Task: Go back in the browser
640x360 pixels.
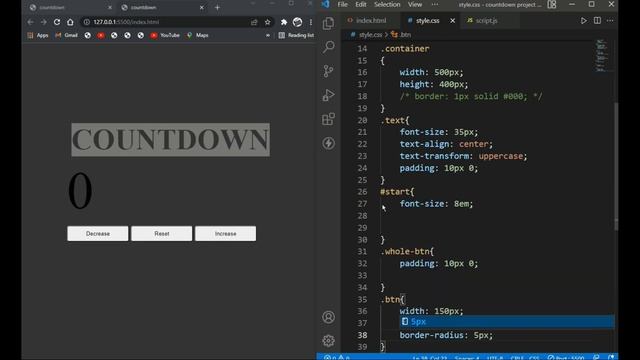Action: coord(31,22)
